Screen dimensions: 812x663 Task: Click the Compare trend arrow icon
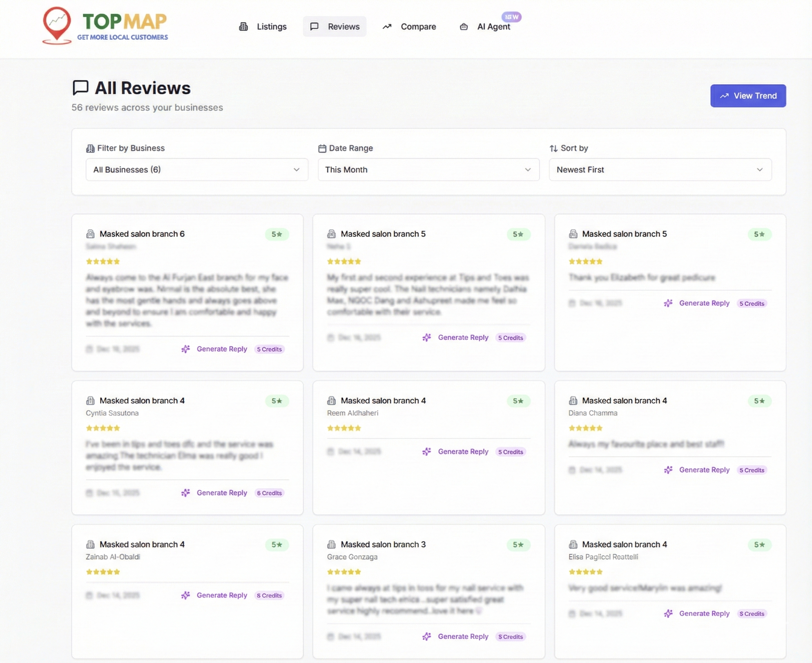(387, 27)
